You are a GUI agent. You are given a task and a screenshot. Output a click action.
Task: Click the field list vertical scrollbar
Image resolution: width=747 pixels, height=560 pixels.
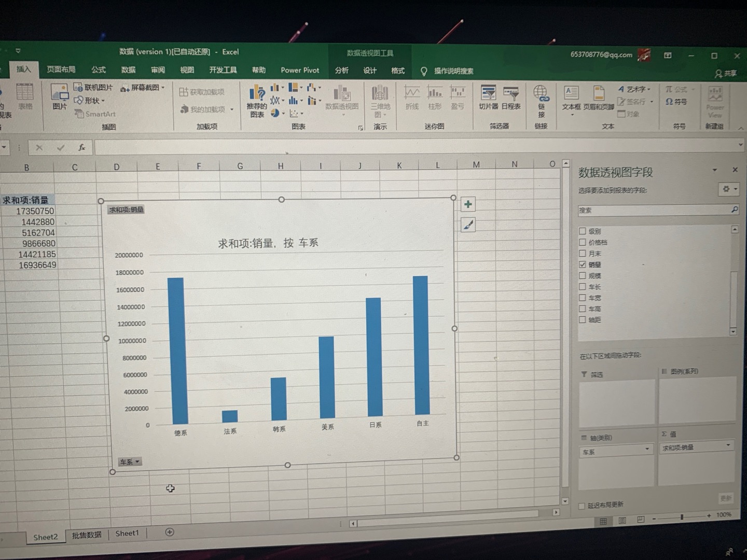click(734, 281)
